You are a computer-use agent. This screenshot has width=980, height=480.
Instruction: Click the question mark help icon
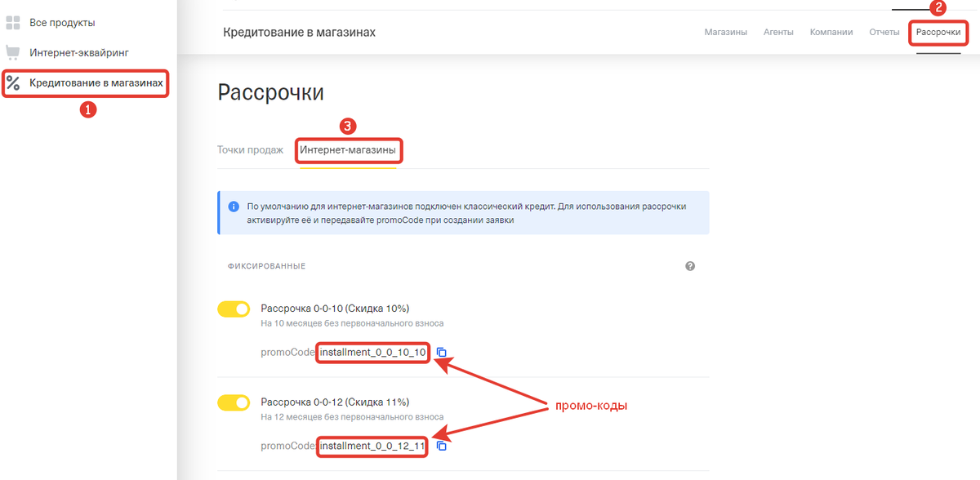pos(690,266)
